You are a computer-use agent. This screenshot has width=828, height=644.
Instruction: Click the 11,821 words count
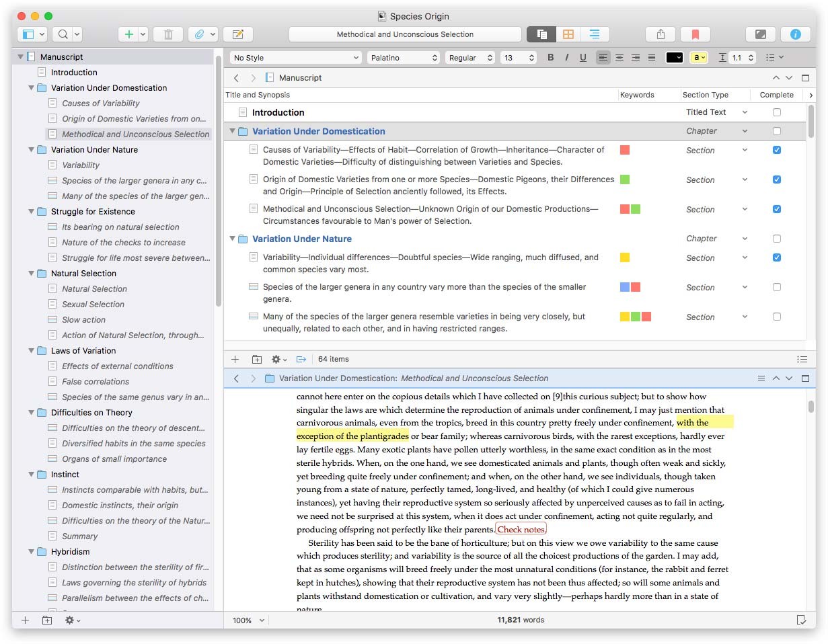pyautogui.click(x=521, y=620)
